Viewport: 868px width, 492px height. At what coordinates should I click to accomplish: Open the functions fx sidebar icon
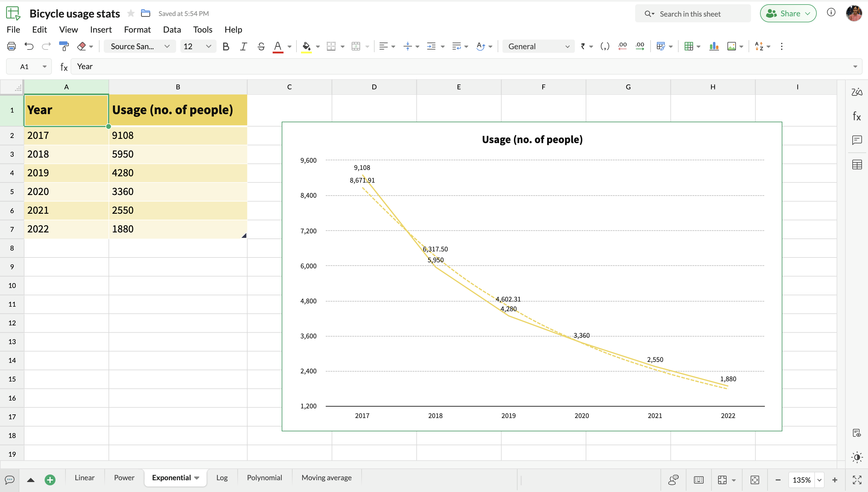(857, 116)
